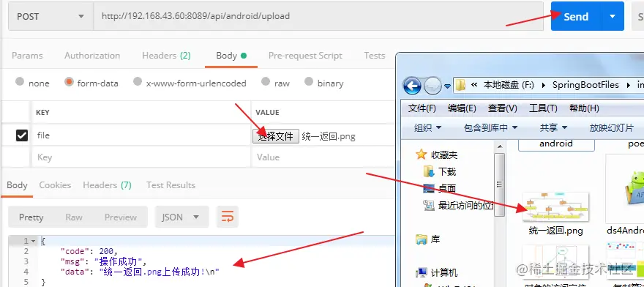Click the folder icon in address bar
Screen dimensions: 644x287
point(461,86)
